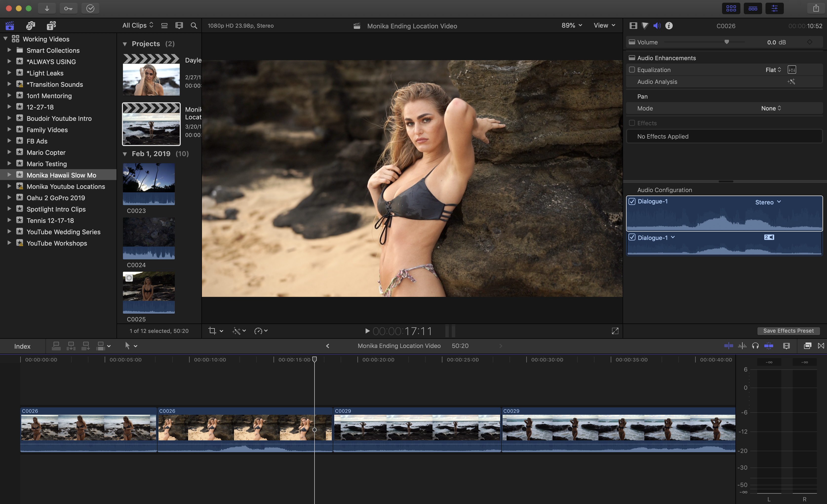This screenshot has height=504, width=827.
Task: Click the Info inspector icon
Action: (669, 26)
